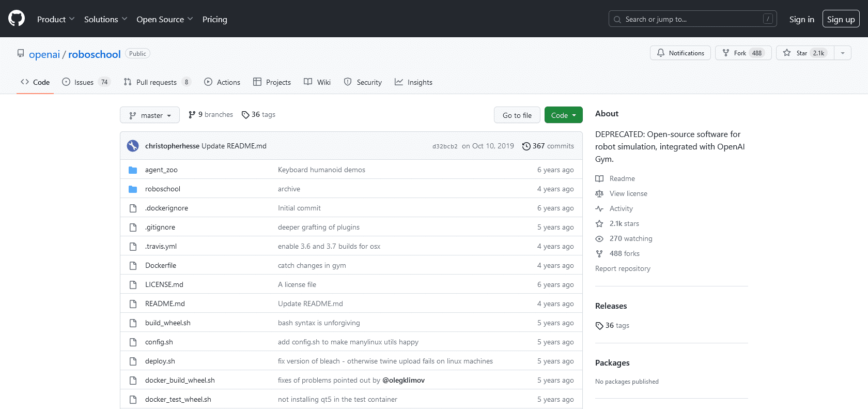This screenshot has width=868, height=409.
Task: View the 9 branches link
Action: point(211,114)
